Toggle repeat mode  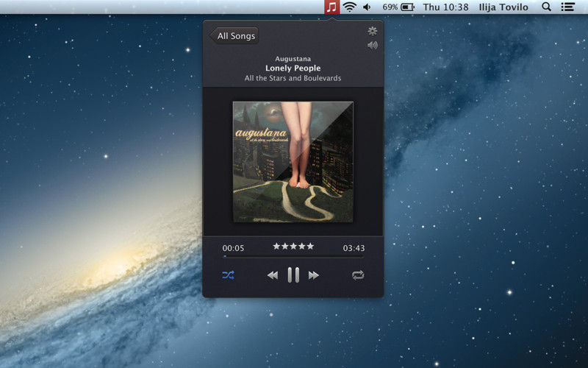pos(358,275)
